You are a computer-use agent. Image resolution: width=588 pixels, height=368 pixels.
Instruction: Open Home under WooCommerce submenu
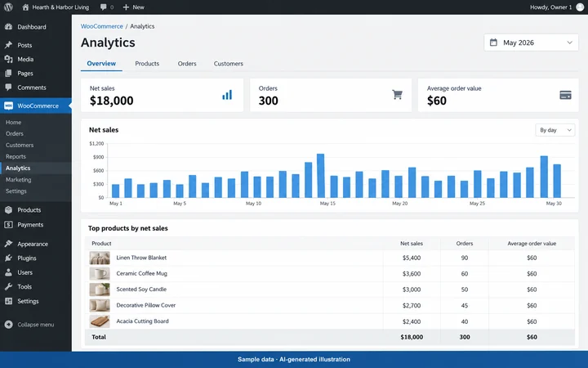(x=14, y=122)
